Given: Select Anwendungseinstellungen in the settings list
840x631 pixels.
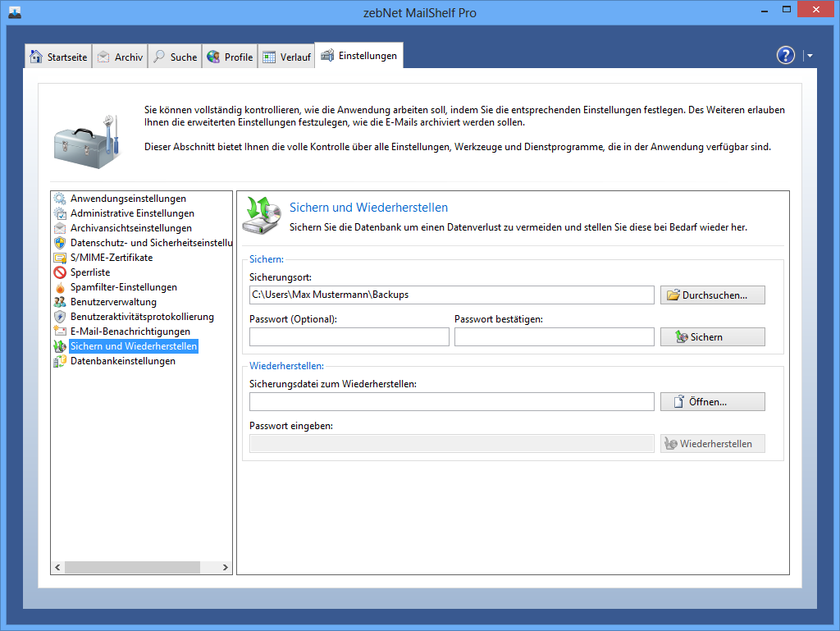Looking at the screenshot, I should coord(129,199).
